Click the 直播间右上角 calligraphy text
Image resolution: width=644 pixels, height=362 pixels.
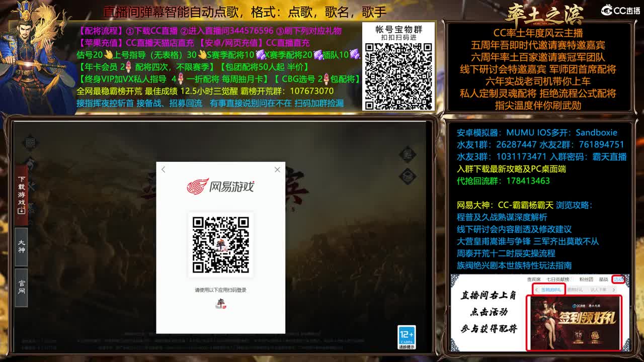tap(489, 295)
